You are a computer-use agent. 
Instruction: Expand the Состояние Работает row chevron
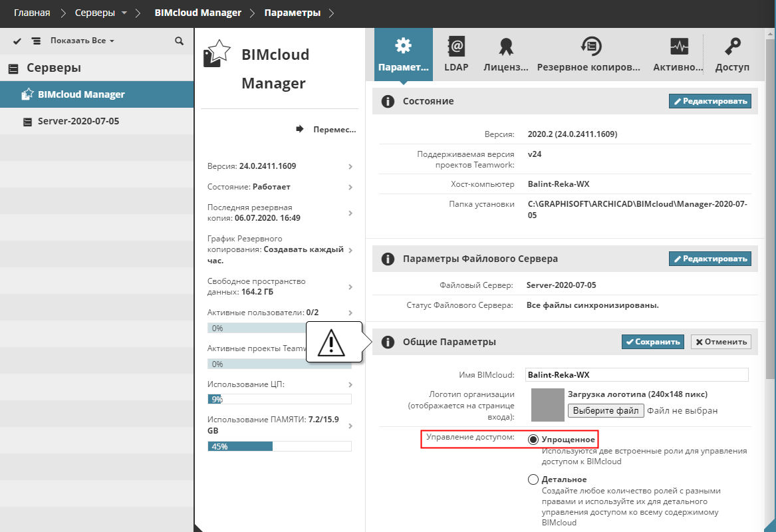(x=350, y=187)
